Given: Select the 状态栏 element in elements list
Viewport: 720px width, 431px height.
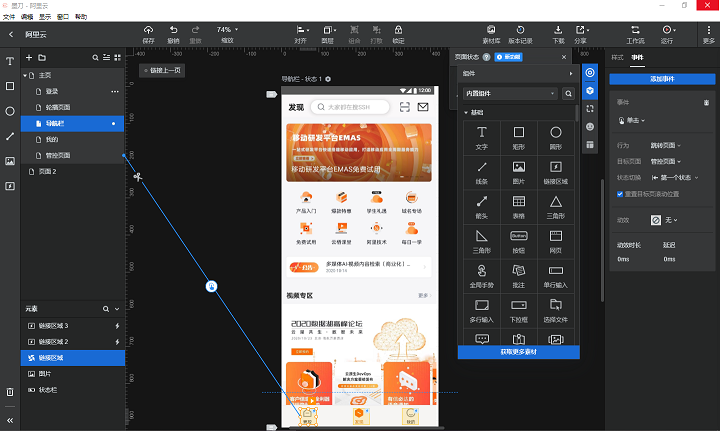Looking at the screenshot, I should pos(73,390).
